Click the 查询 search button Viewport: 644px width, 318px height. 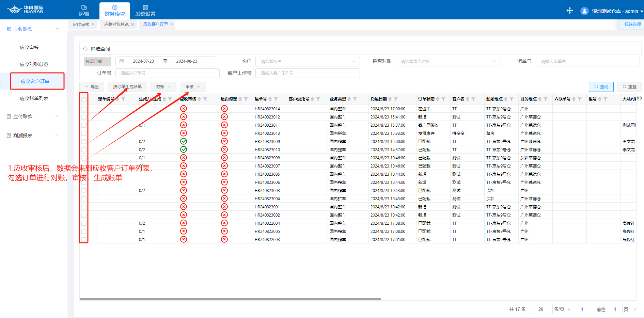[601, 87]
